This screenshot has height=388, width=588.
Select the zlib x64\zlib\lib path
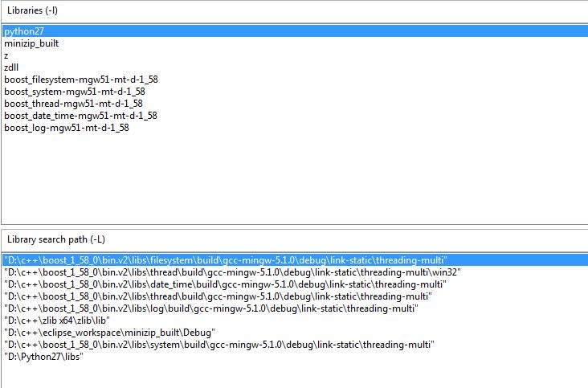pyautogui.click(x=57, y=321)
